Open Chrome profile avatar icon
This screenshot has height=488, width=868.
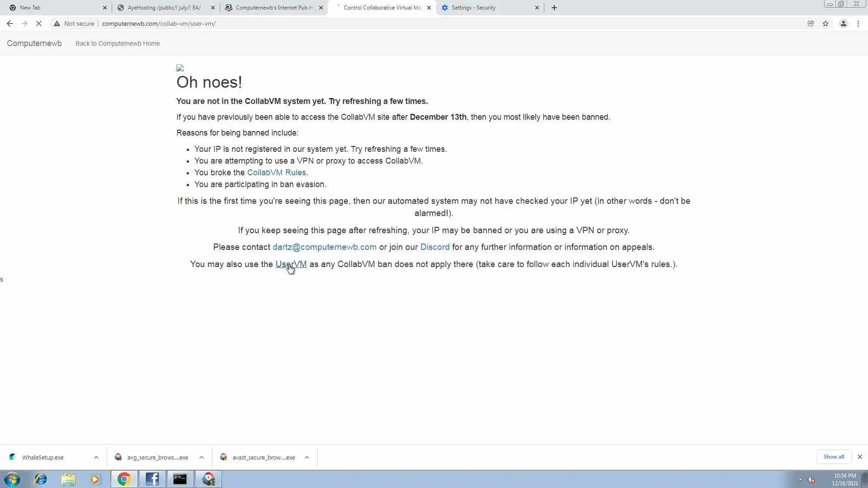coord(843,23)
